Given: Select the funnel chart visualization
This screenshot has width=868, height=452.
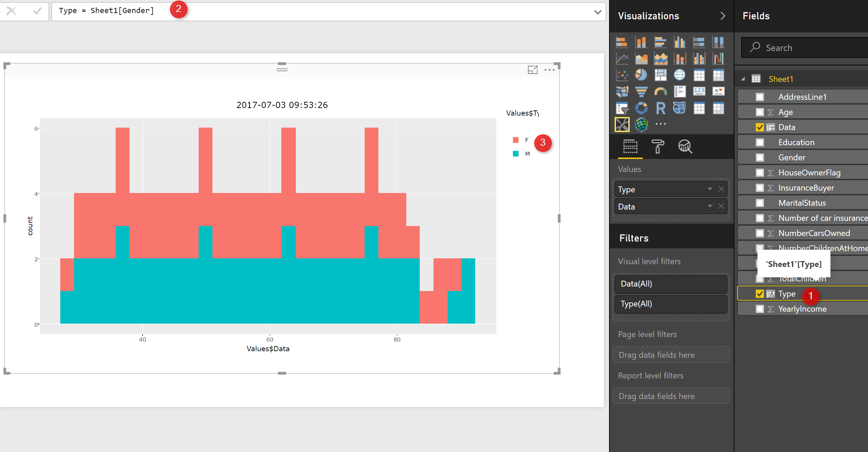Looking at the screenshot, I should coord(641,92).
